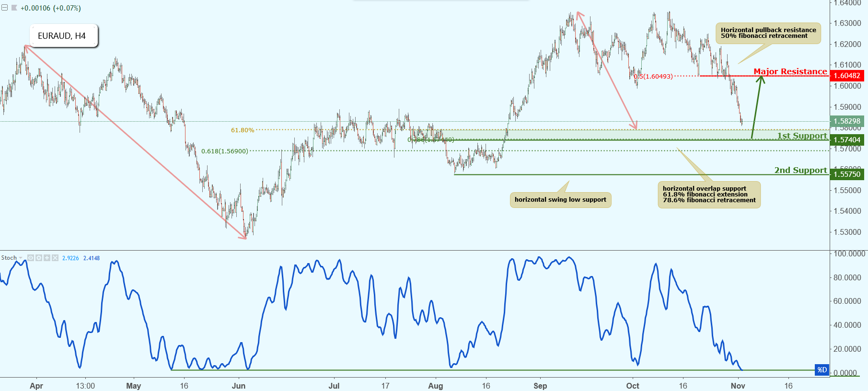This screenshot has width=868, height=391.
Task: Click the 100.0000 stochastic axis label
Action: (x=849, y=253)
